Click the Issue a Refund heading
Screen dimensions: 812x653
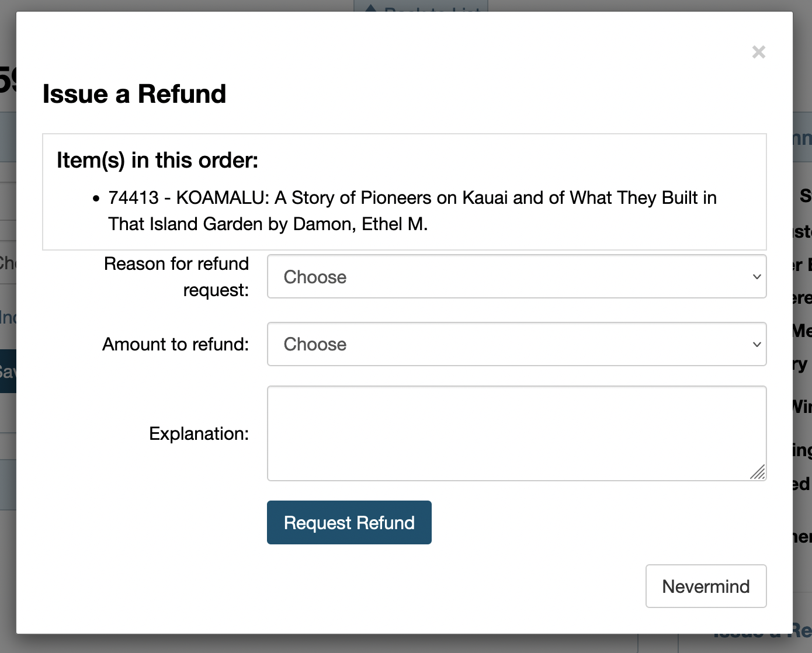pyautogui.click(x=134, y=93)
